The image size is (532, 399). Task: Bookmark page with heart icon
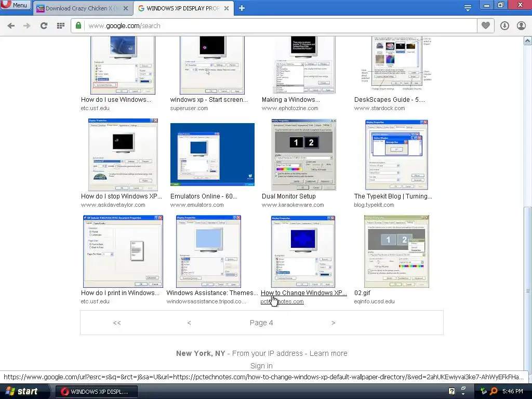point(486,25)
